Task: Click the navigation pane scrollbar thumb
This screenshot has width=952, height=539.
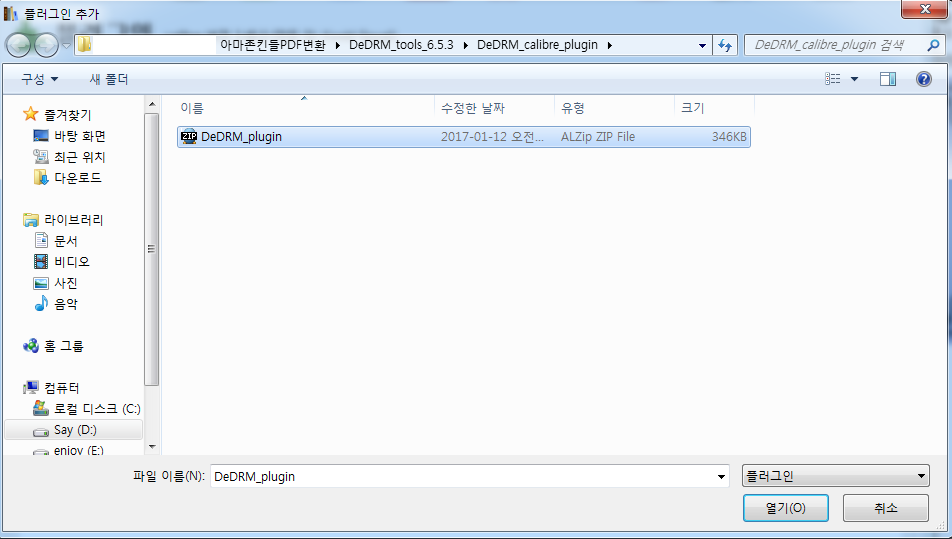Action: pos(152,249)
